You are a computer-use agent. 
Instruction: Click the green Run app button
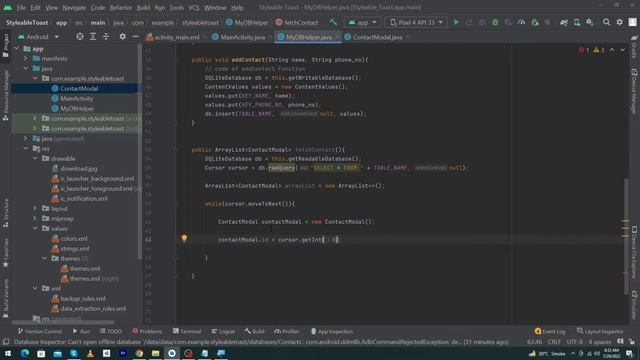click(x=456, y=22)
